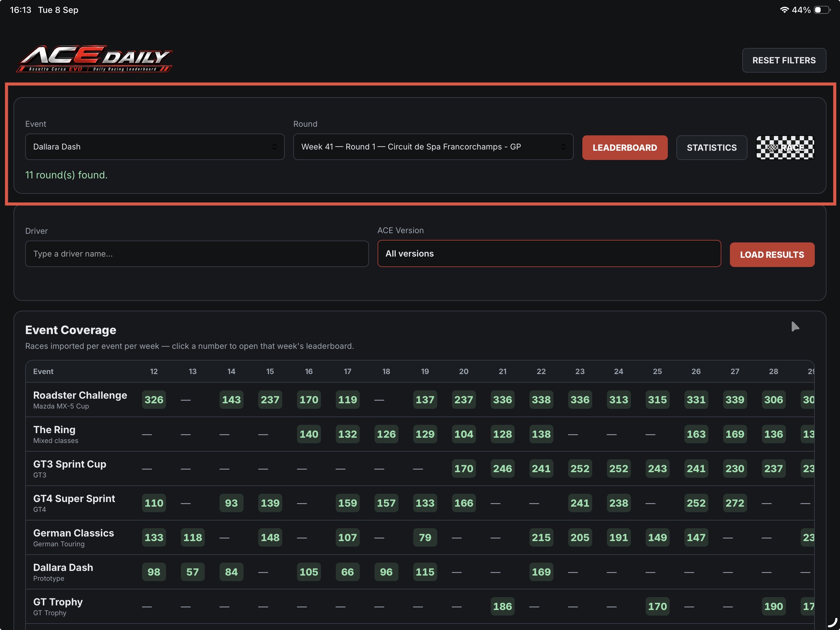The height and width of the screenshot is (630, 840).
Task: Click the week 19 column header
Action: (x=425, y=371)
